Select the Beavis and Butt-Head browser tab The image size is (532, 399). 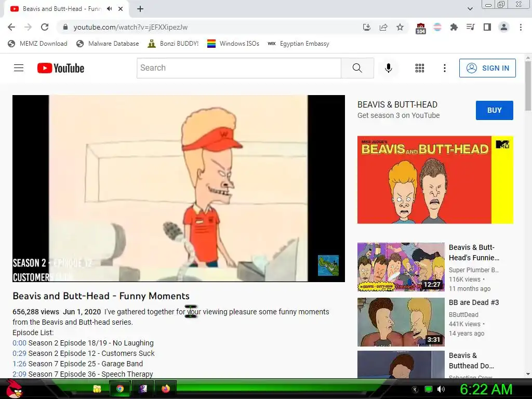(62, 9)
